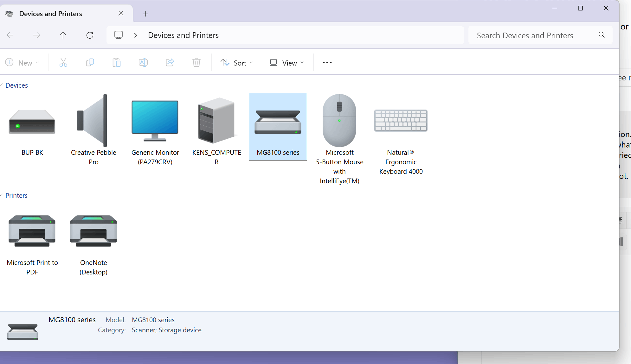Click the Delete trash icon
The height and width of the screenshot is (364, 631).
click(x=196, y=63)
